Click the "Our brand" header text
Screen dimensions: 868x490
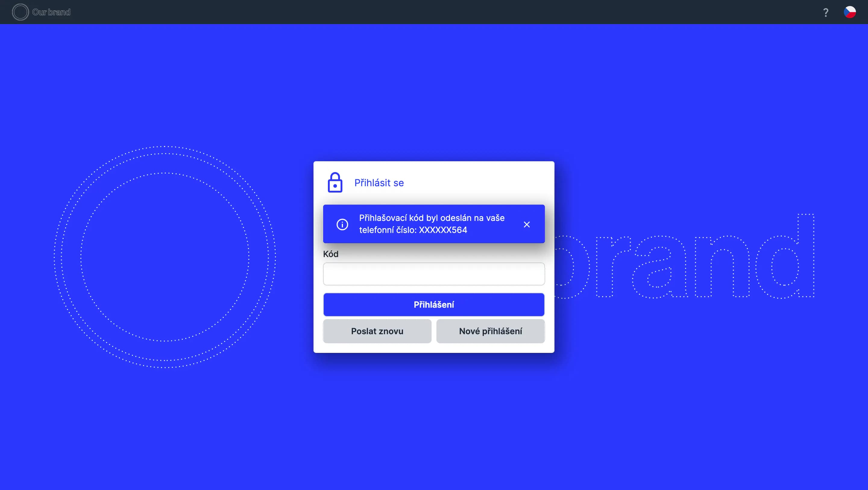51,12
